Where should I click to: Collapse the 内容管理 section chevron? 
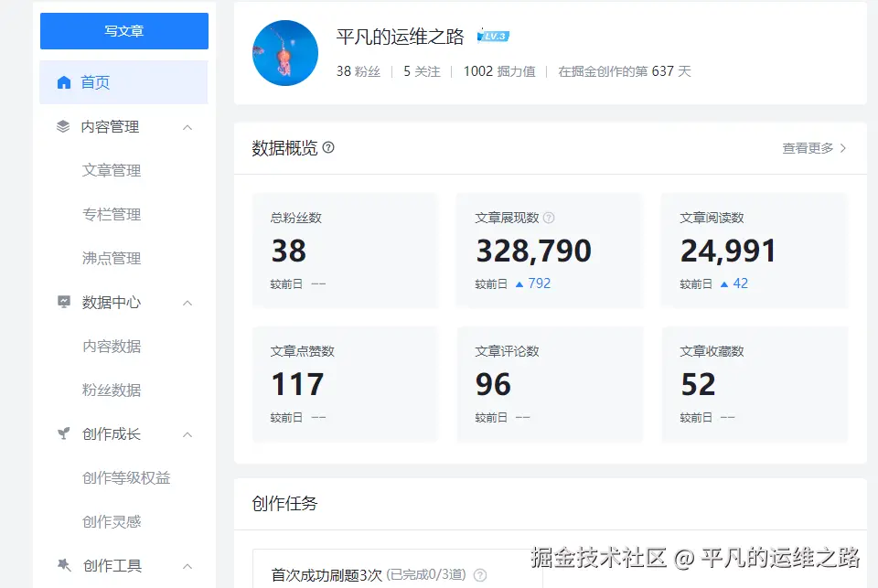[187, 128]
